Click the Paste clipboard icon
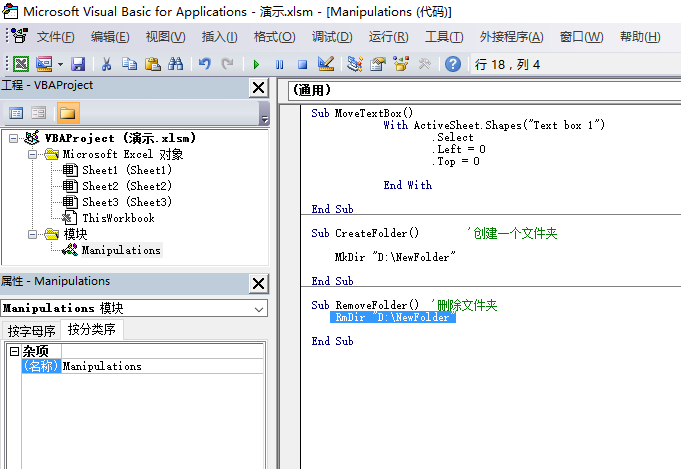Screen dimensions: 681x469 152,64
